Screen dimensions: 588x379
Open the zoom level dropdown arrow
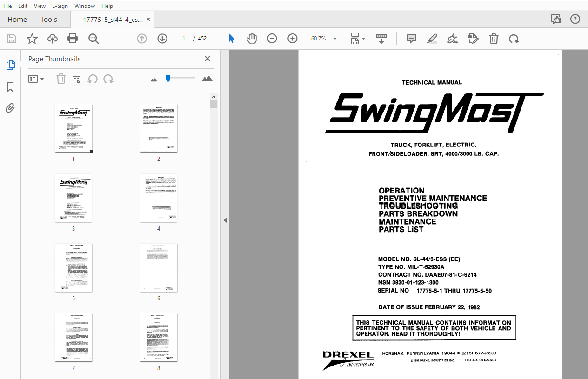[335, 39]
